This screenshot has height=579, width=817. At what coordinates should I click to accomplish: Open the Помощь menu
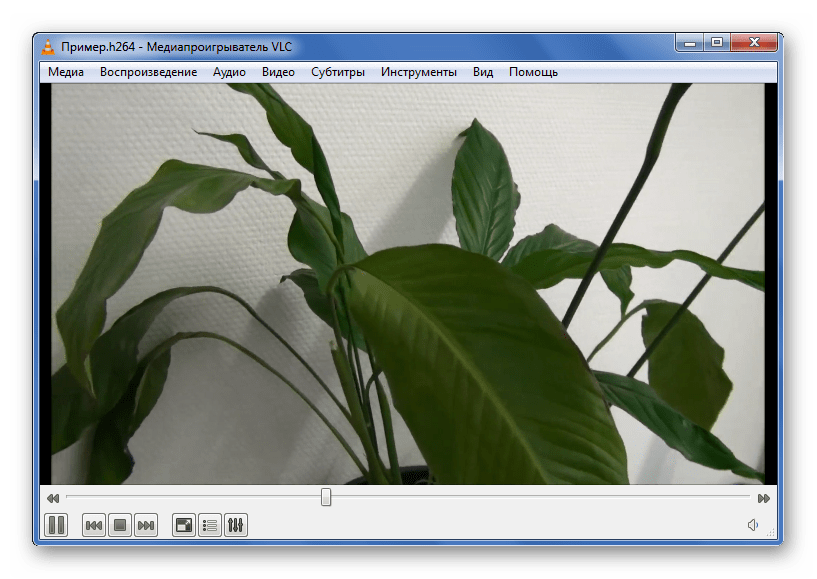coord(533,72)
